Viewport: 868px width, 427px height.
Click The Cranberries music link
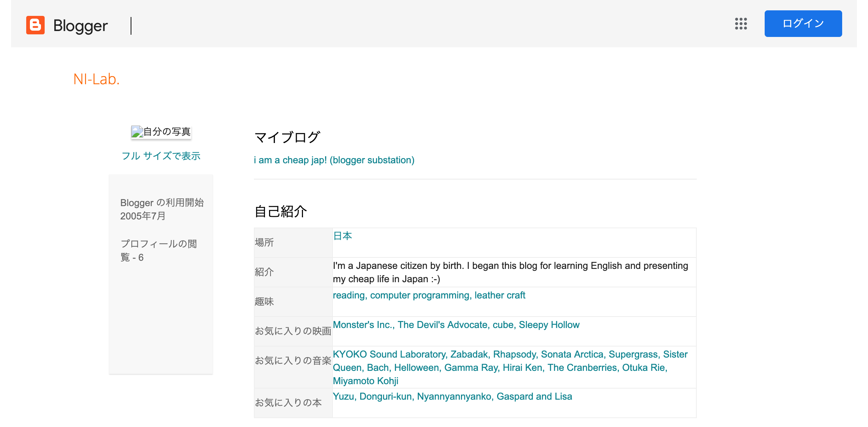[582, 368]
